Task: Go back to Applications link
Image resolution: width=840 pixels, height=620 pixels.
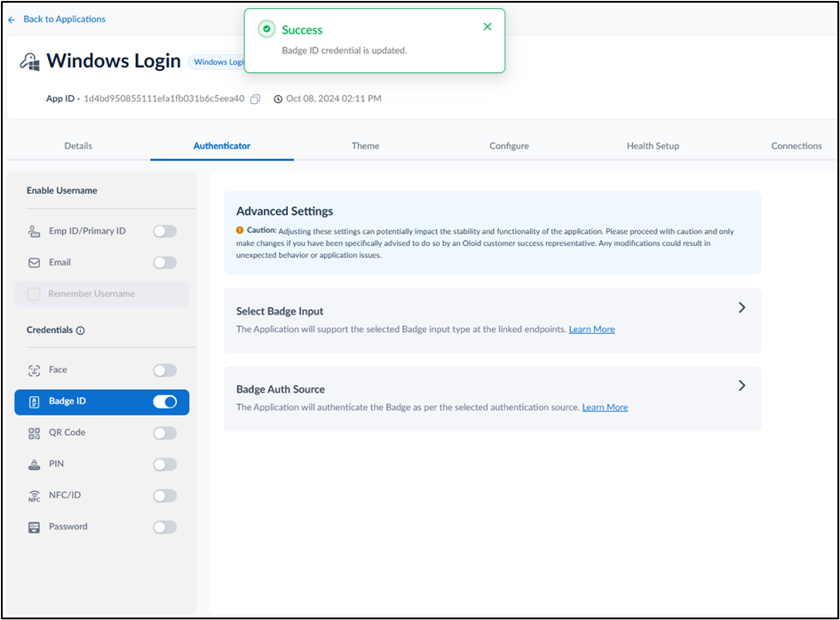Action: coord(64,20)
